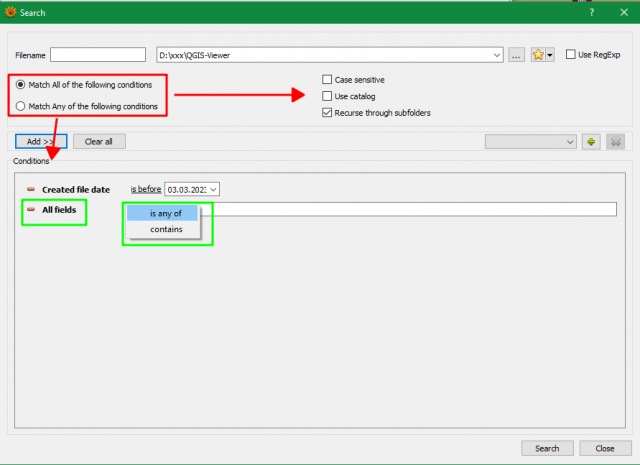Click the grey delete-preset icon
The image size is (640, 465).
(615, 142)
